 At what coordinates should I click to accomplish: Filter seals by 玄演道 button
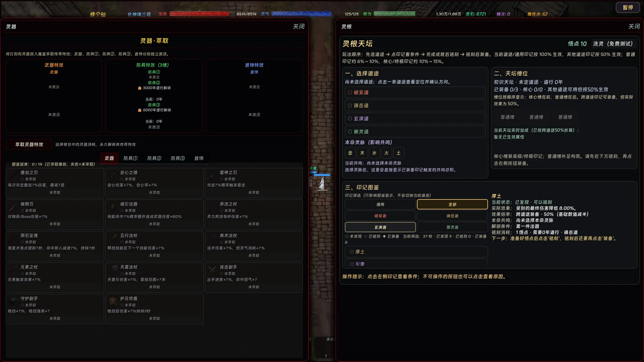point(380,227)
